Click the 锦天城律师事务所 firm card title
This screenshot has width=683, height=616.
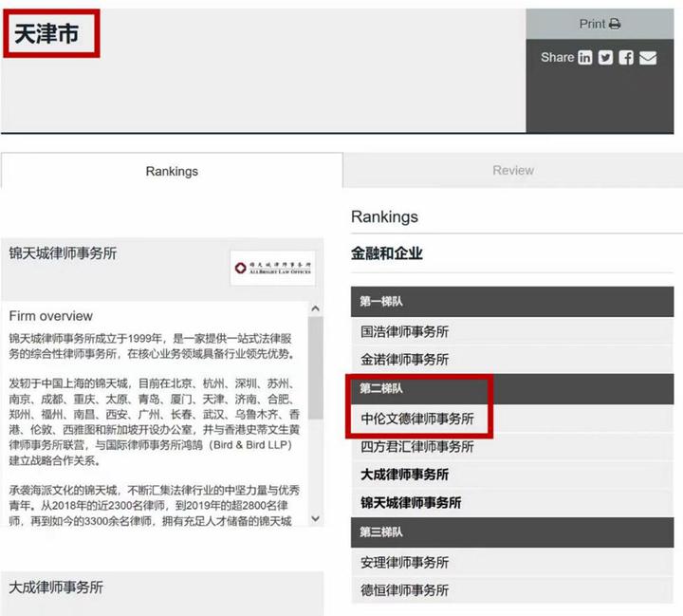point(63,252)
